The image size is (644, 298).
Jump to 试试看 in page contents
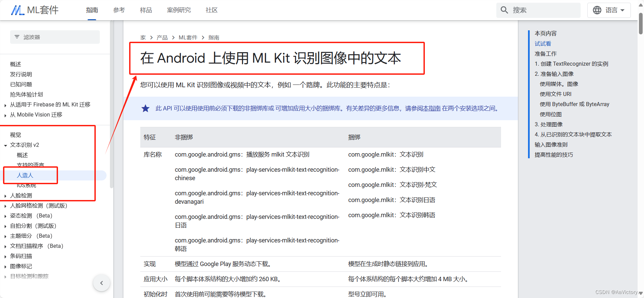point(543,44)
